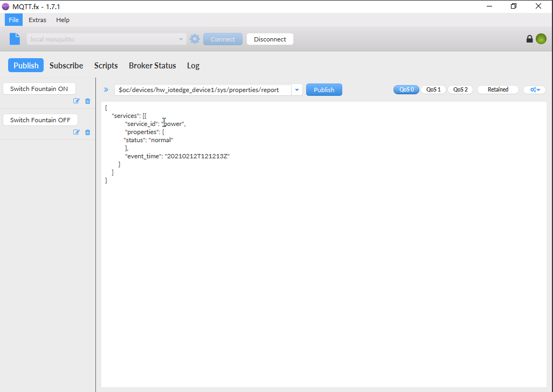This screenshot has height=392, width=553.
Task: Select QoS 1 level
Action: point(433,89)
